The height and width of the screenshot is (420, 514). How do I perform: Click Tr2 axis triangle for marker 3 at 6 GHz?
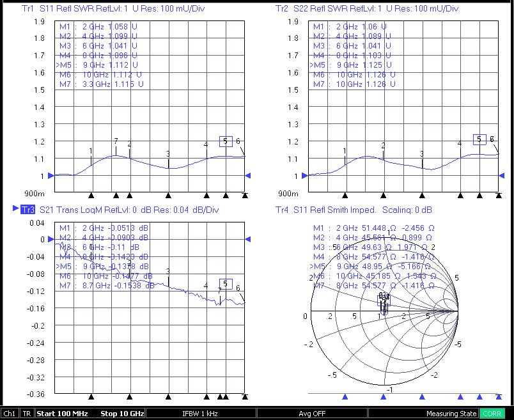[422, 196]
